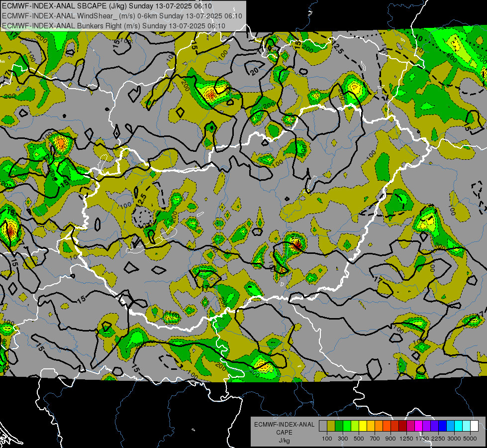Select the WindShear_ (m/s) 0-6km title line

click(x=122, y=16)
